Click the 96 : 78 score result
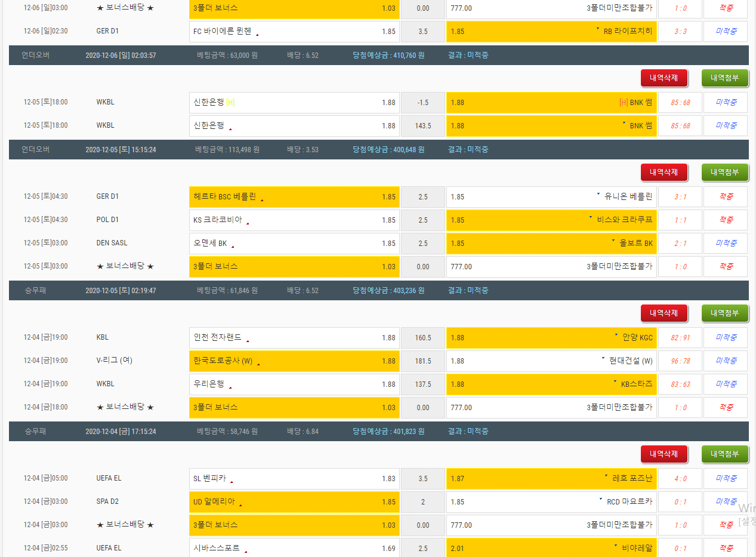Screen dimensions: 756x557 tap(680, 361)
